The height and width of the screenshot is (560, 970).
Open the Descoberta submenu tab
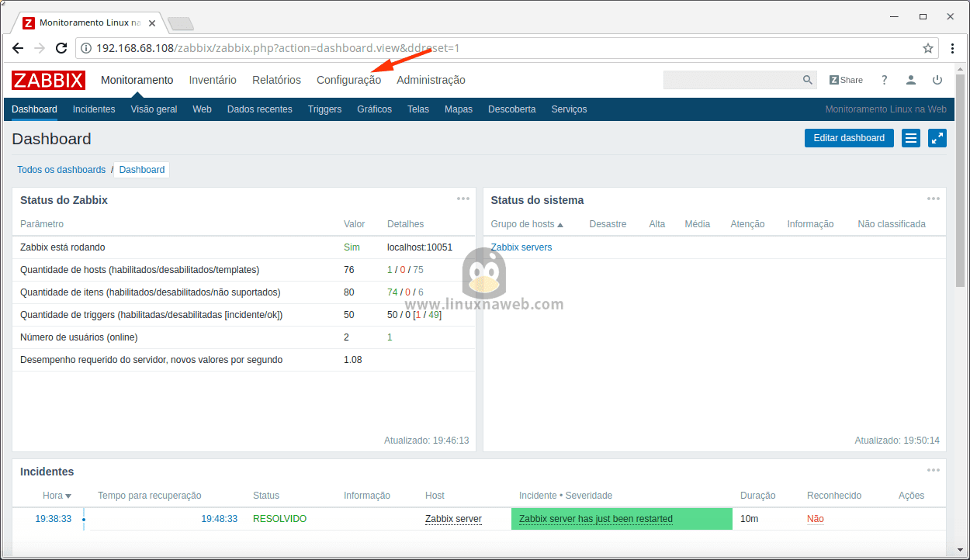[x=511, y=109]
